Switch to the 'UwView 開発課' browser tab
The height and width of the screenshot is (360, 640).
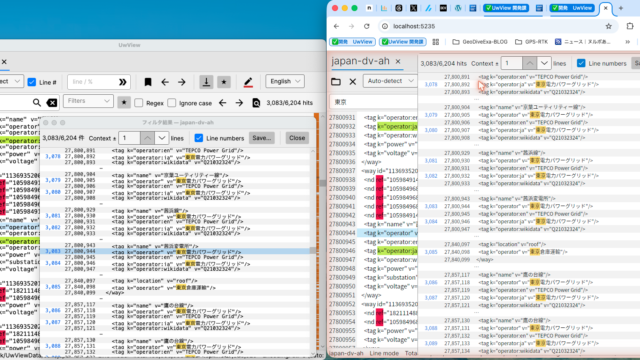coord(506,8)
